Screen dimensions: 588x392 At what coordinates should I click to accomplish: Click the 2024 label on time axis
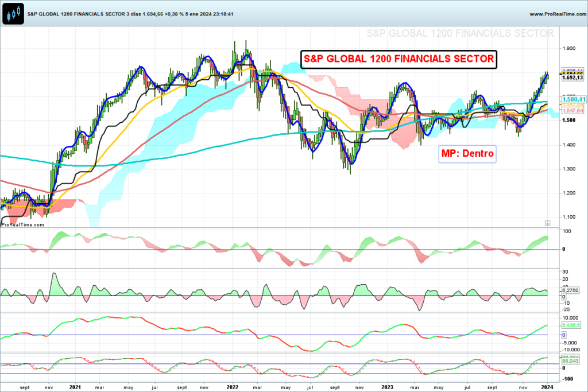[x=547, y=387]
